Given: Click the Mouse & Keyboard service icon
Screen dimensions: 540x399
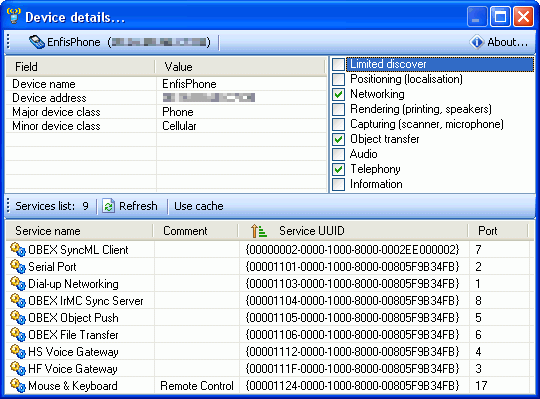Looking at the screenshot, I should 18,386.
